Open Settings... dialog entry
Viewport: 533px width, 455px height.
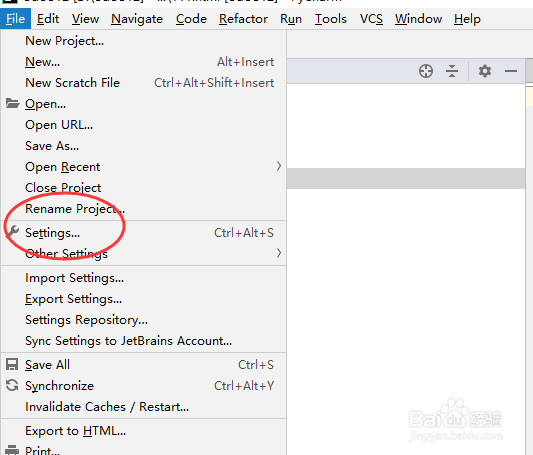(143, 233)
